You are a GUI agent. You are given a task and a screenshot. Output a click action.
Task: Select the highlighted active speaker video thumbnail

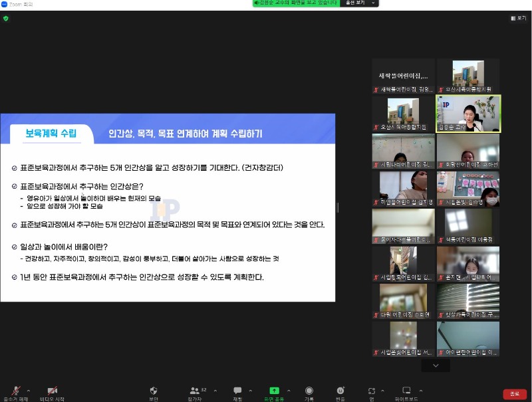(468, 114)
